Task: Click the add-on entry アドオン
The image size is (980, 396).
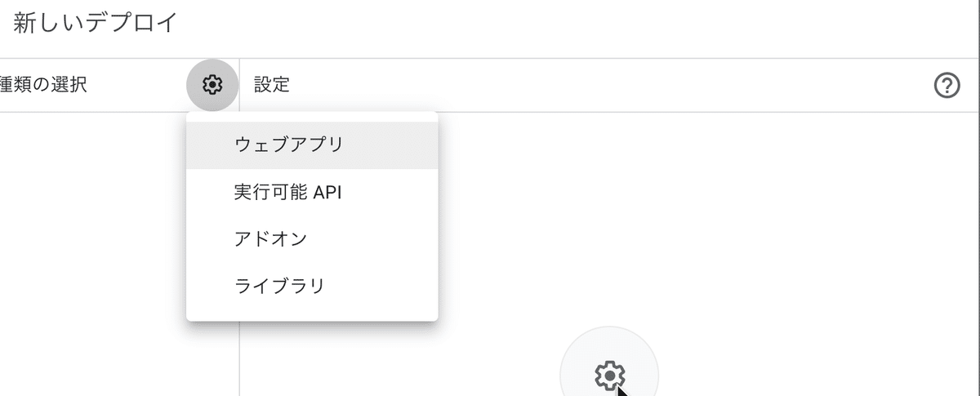Action: 312,239
